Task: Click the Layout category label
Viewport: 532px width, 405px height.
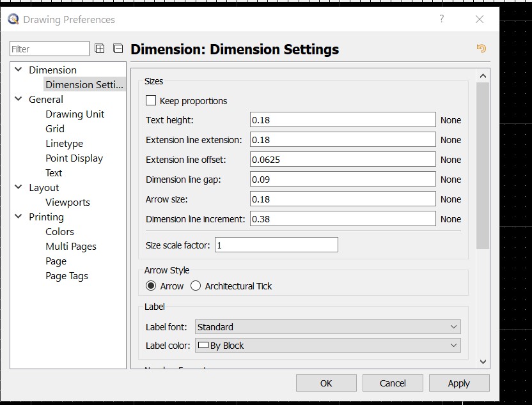Action: [x=43, y=187]
